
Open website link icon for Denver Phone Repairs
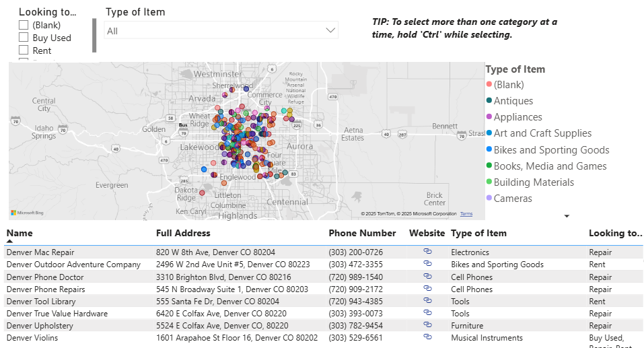tap(427, 288)
